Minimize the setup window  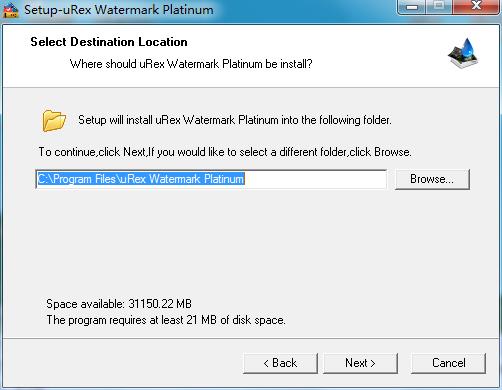(x=412, y=7)
